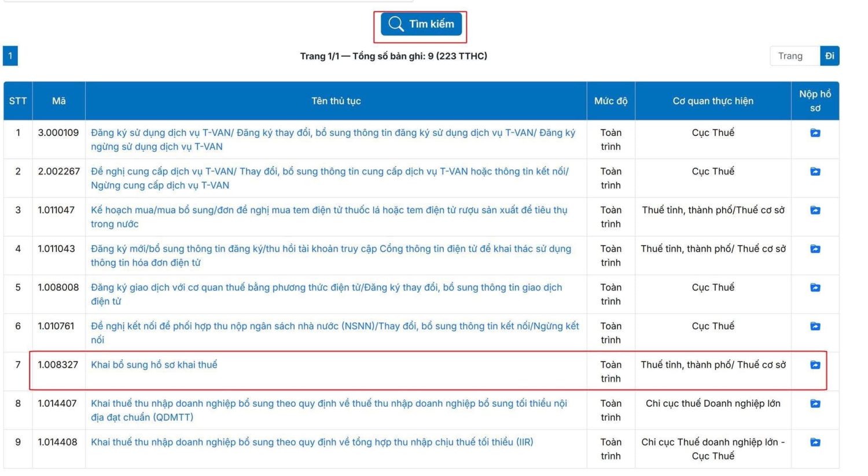Open Kế hoạch mua tem điện tử link

tap(329, 211)
